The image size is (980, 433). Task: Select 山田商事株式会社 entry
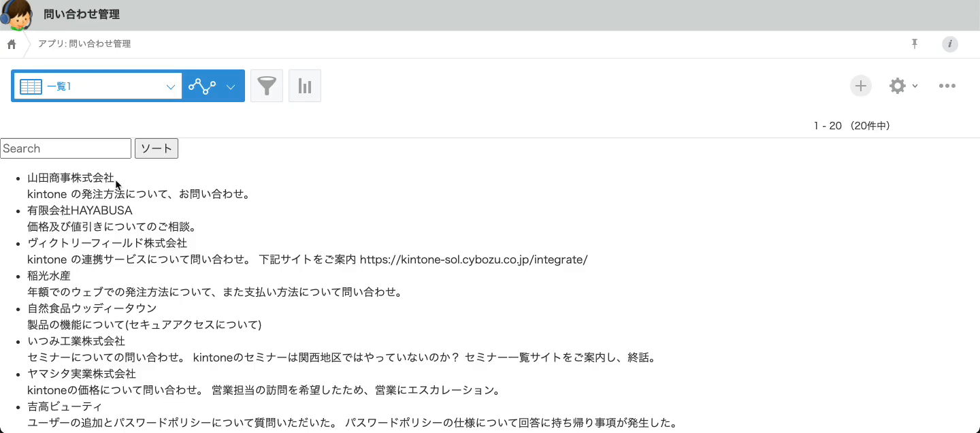[x=71, y=178]
